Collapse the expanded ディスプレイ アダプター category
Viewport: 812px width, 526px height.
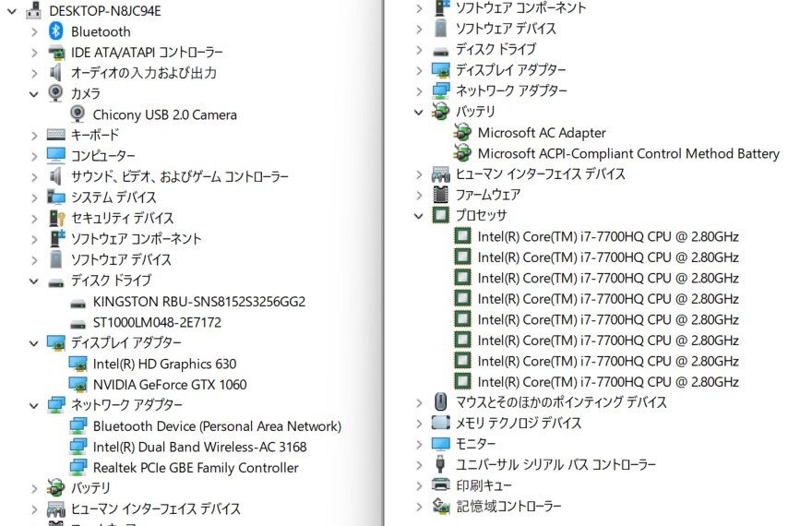tap(33, 343)
